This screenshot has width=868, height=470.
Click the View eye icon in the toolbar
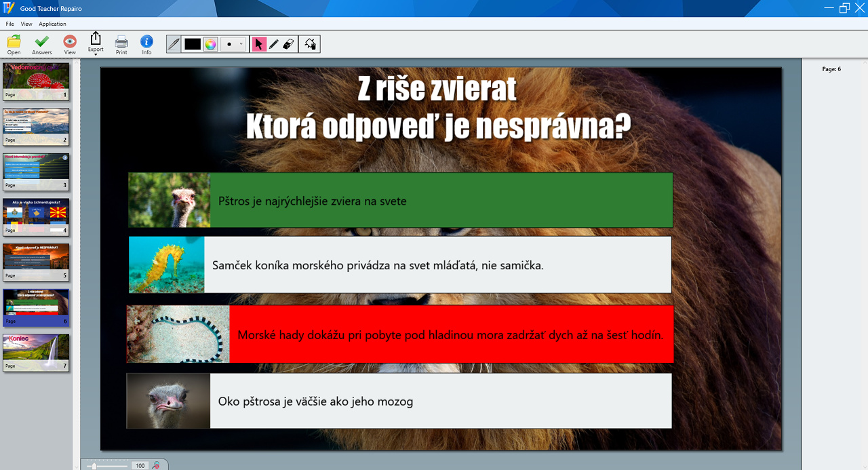[70, 43]
